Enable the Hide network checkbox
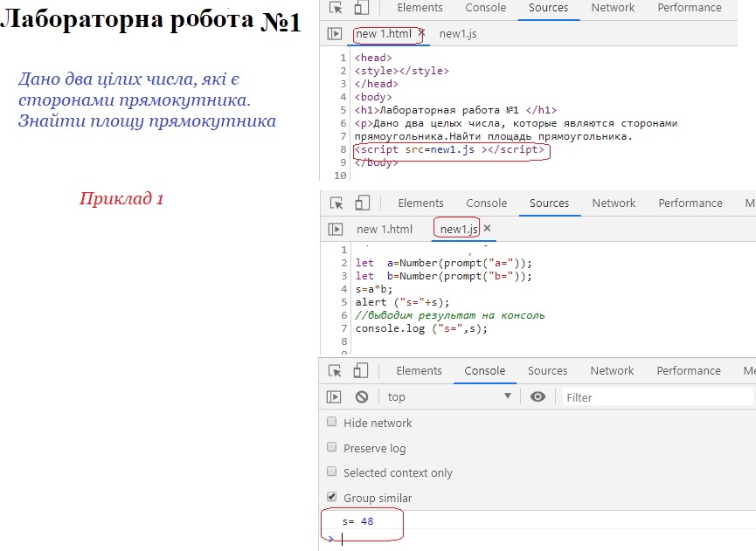This screenshot has height=551, width=756. click(332, 422)
